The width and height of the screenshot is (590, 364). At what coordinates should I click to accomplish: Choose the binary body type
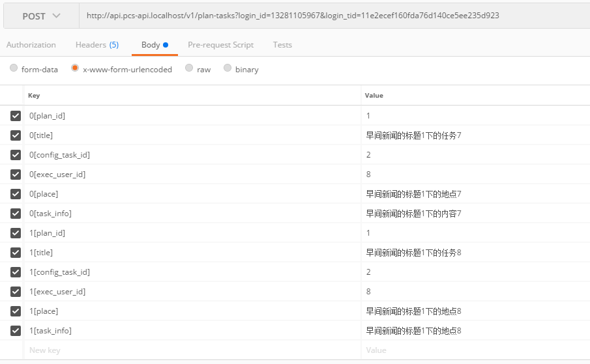228,68
